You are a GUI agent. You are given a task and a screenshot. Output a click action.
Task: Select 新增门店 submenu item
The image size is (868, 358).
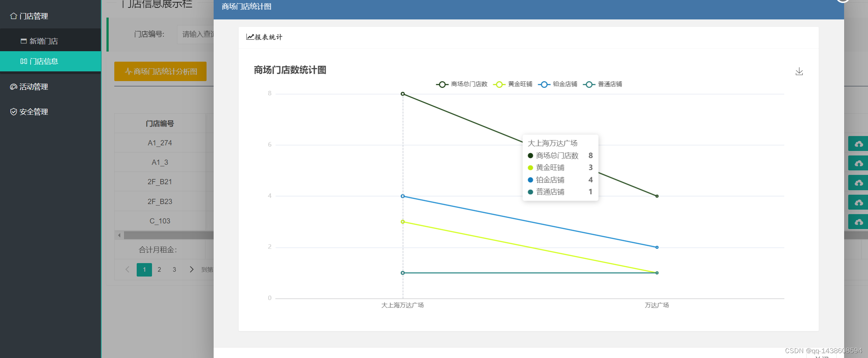(x=50, y=41)
